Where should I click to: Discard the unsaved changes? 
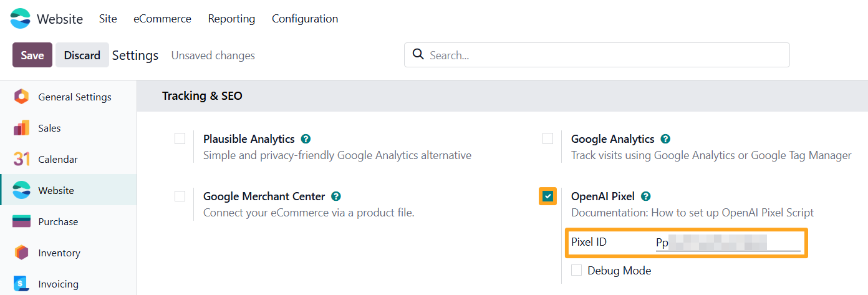82,55
